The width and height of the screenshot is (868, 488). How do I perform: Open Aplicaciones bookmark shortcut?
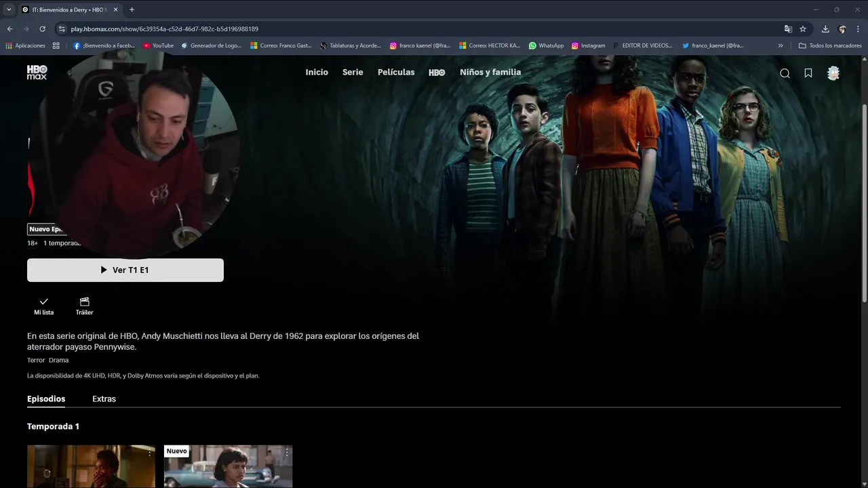tap(25, 45)
